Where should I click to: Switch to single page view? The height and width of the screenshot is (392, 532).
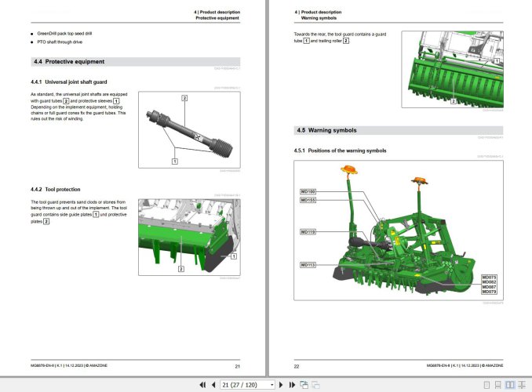coord(486,385)
